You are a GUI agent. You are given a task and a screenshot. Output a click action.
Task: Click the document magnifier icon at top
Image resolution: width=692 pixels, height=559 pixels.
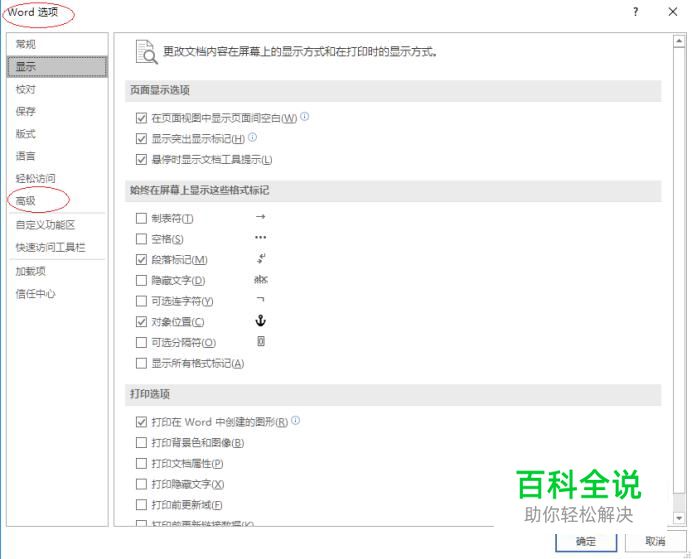point(147,52)
